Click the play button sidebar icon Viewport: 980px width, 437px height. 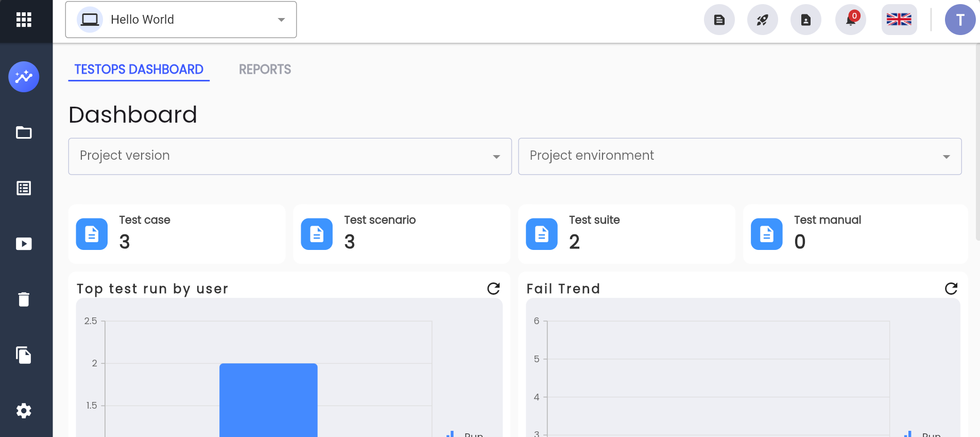pos(24,244)
